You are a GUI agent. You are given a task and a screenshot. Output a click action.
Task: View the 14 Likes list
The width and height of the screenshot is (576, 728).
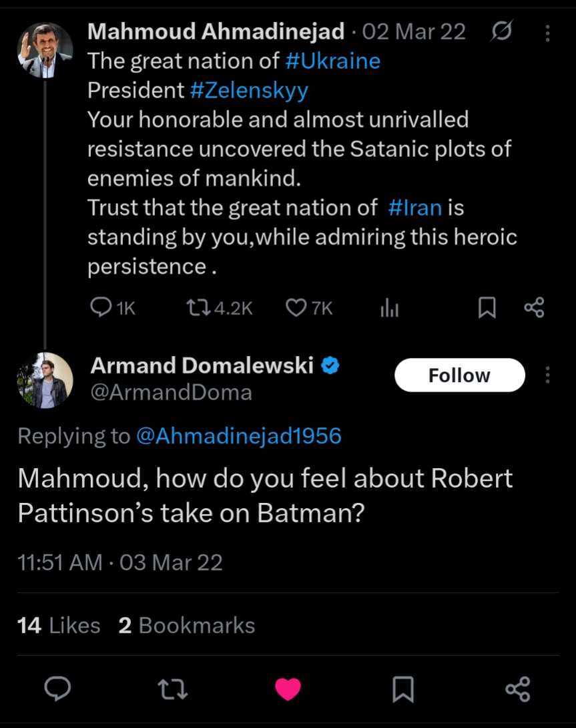59,625
